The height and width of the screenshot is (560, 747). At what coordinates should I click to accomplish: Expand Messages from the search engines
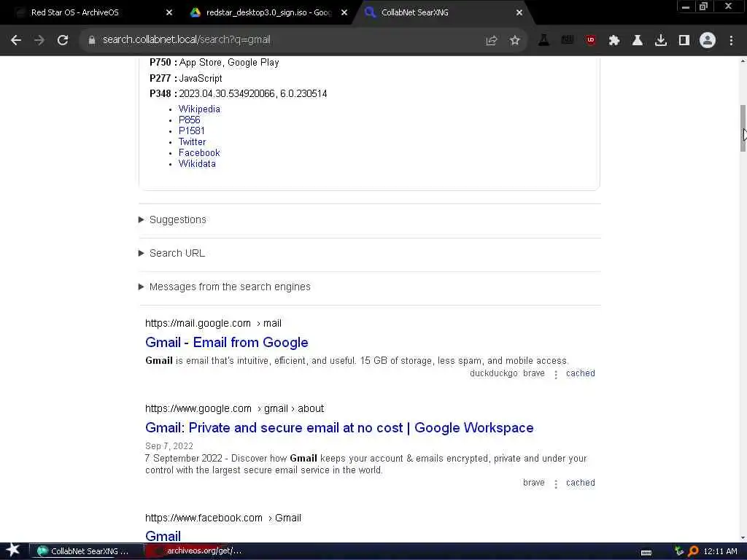pos(225,287)
